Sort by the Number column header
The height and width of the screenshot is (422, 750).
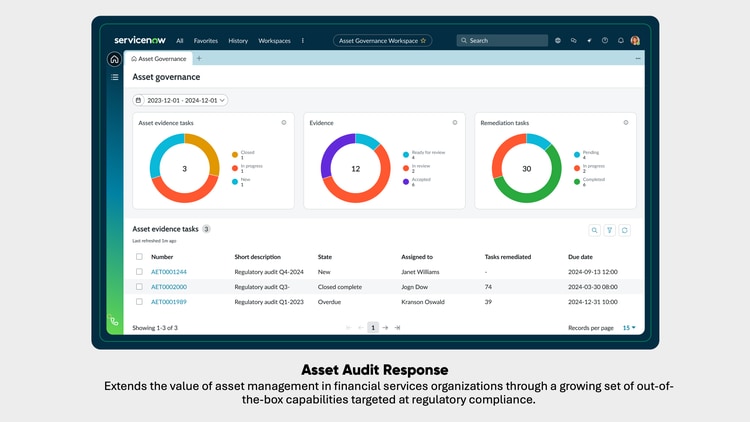pos(162,257)
